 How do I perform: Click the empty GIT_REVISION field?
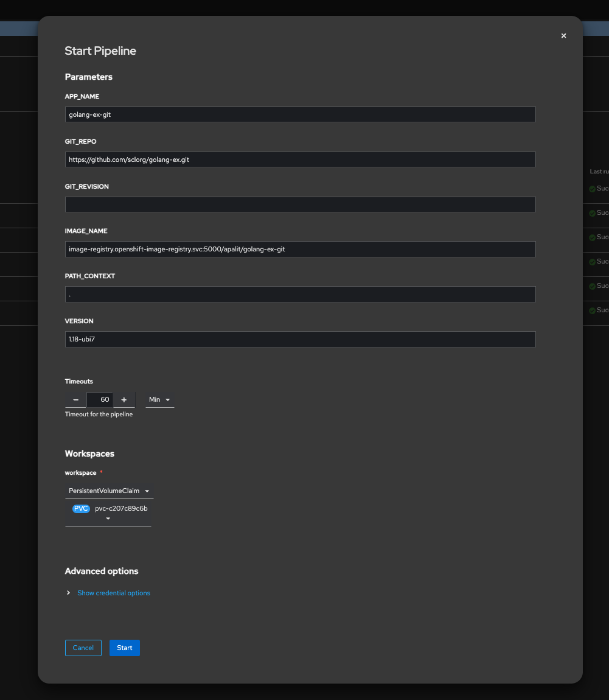tap(300, 205)
